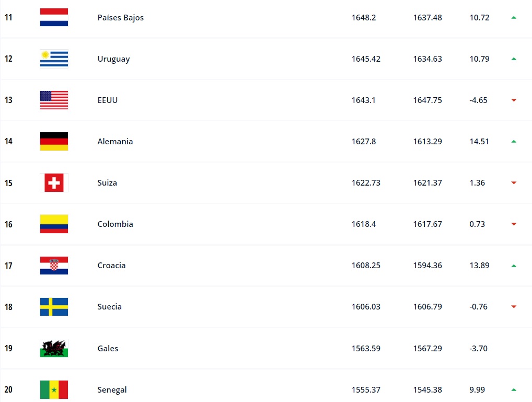
Task: Open the Croacia team link
Action: 111,266
